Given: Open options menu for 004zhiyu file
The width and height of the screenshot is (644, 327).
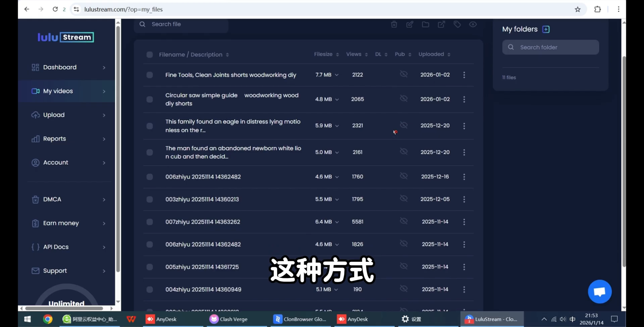Looking at the screenshot, I should 464,289.
